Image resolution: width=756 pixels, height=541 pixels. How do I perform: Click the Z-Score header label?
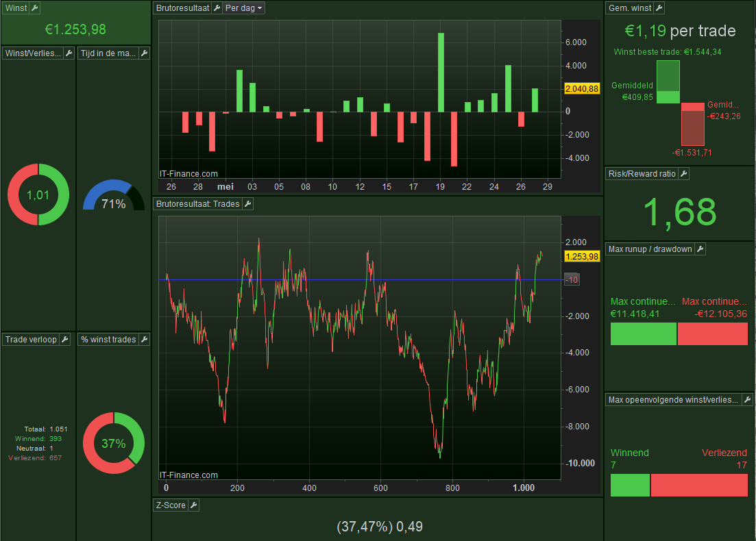(x=171, y=505)
